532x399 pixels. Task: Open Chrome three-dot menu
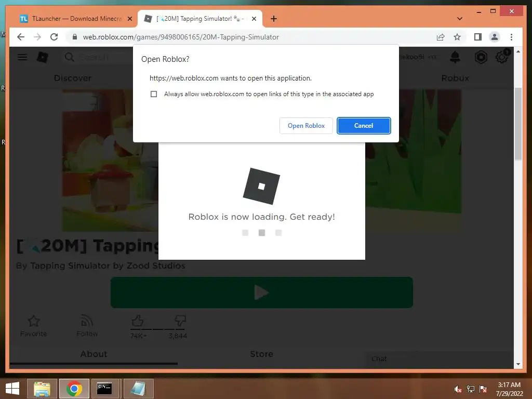[511, 37]
